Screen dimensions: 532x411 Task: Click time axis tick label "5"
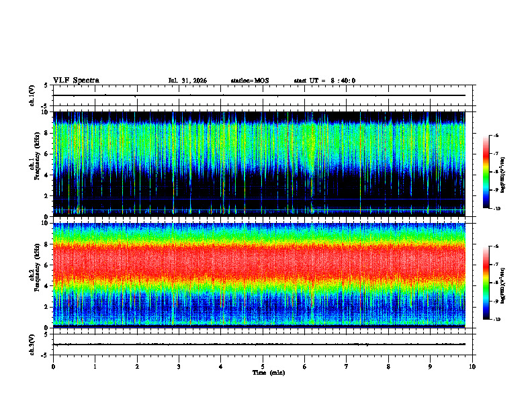[x=263, y=367]
